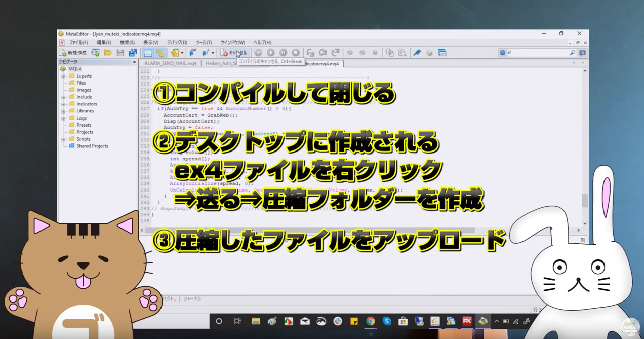The width and height of the screenshot is (644, 339).
Task: Open the ツール(T) menu
Action: tap(204, 43)
